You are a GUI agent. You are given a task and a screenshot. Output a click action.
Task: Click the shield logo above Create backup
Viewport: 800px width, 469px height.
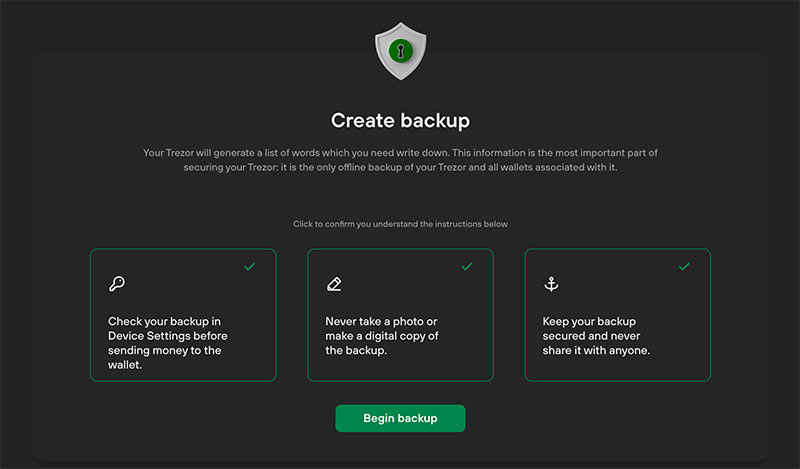401,51
